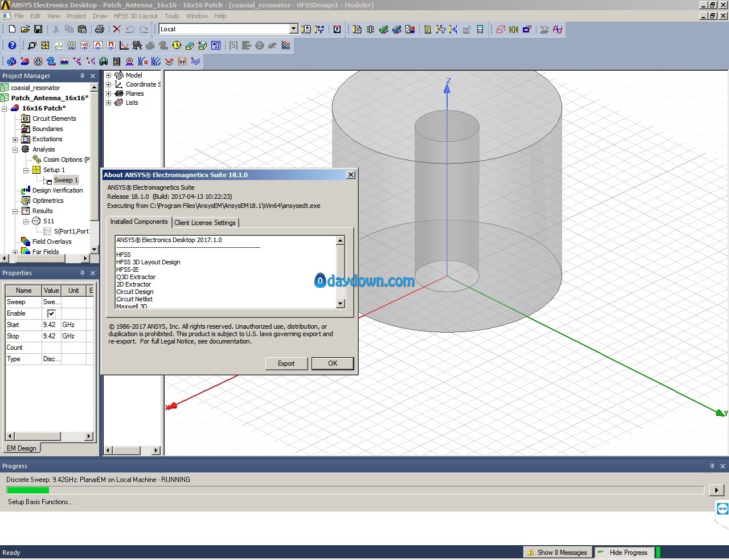
Task: Expand the Excitations tree node
Action: [x=15, y=139]
